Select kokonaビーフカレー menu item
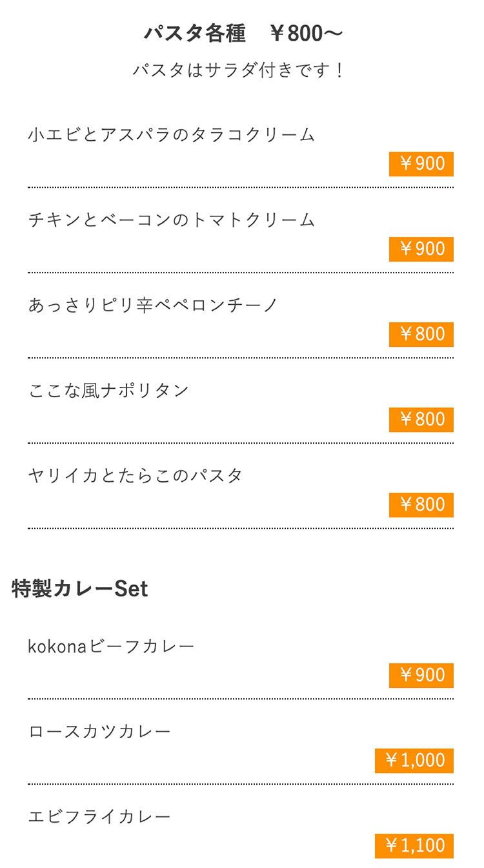Image resolution: width=484 pixels, height=868 pixels. tap(112, 646)
